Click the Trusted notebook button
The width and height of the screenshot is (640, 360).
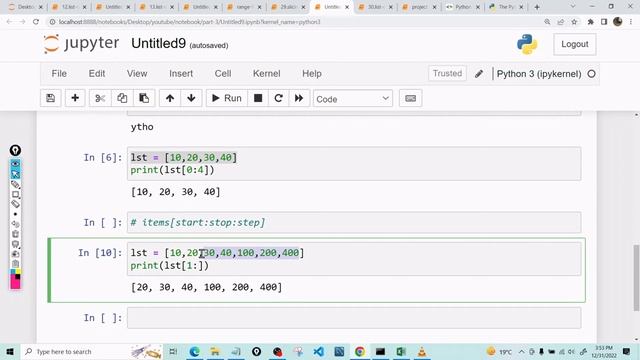tap(447, 73)
